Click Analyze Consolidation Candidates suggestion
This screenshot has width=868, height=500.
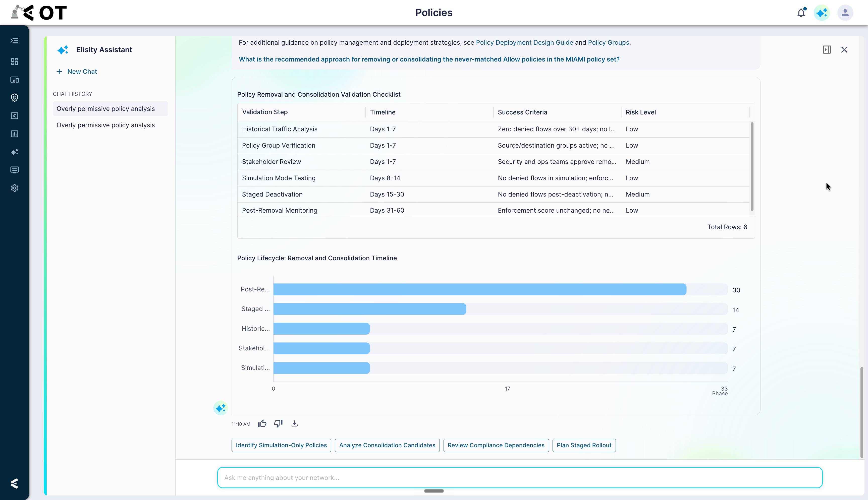(387, 445)
